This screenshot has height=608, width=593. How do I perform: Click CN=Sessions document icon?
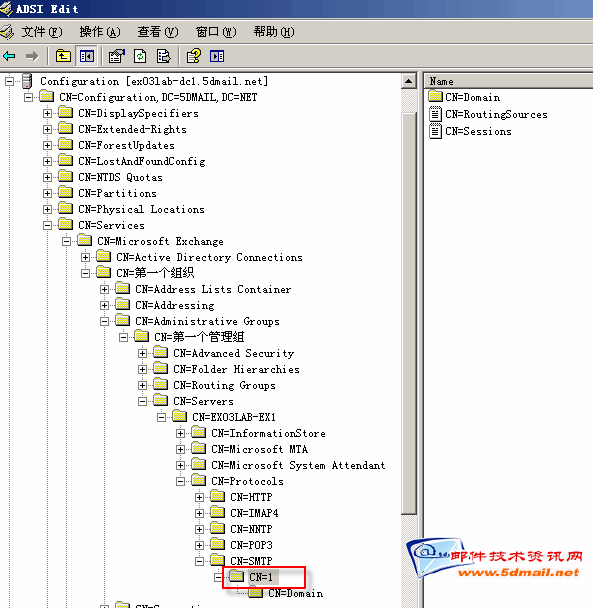[x=435, y=131]
